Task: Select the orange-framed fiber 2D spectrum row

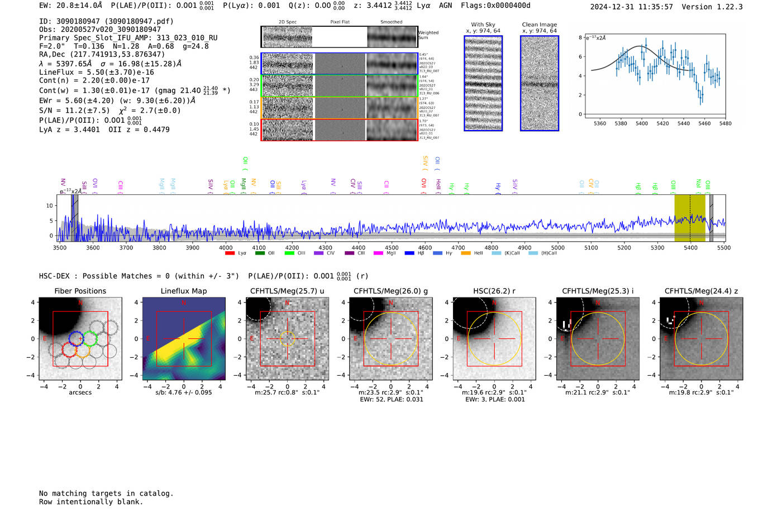Action: tap(339, 108)
